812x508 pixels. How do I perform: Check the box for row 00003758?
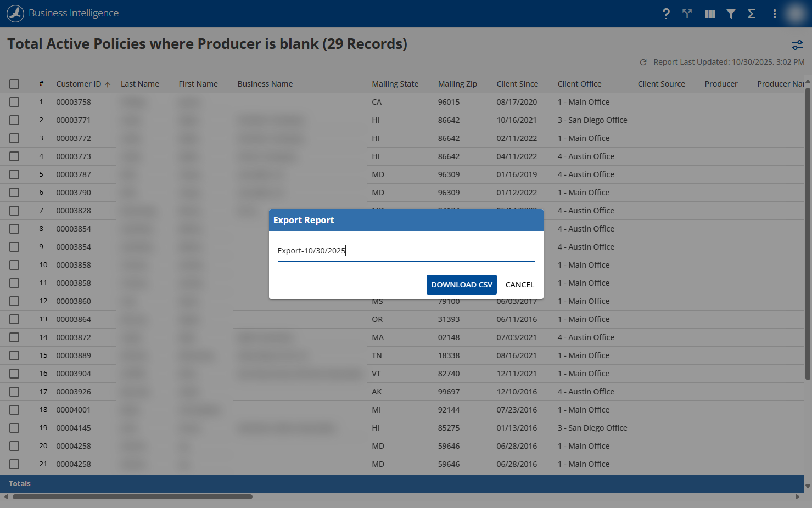14,102
